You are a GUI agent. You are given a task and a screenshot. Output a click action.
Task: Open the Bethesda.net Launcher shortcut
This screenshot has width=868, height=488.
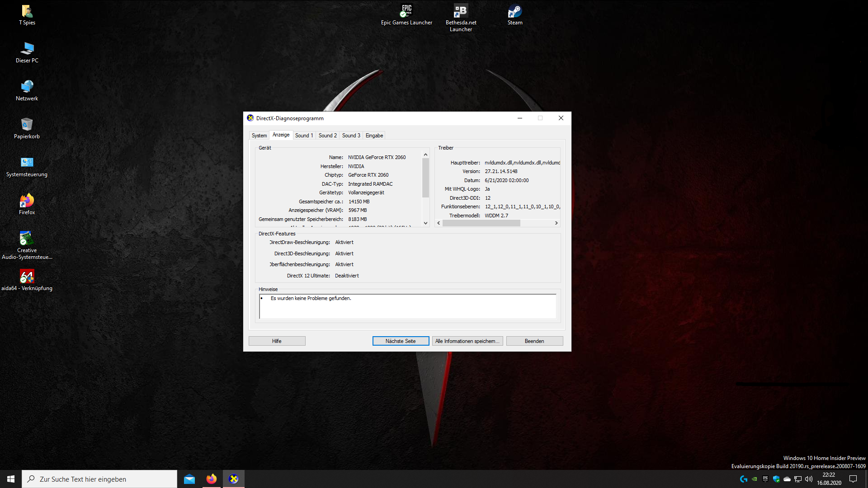pyautogui.click(x=461, y=12)
